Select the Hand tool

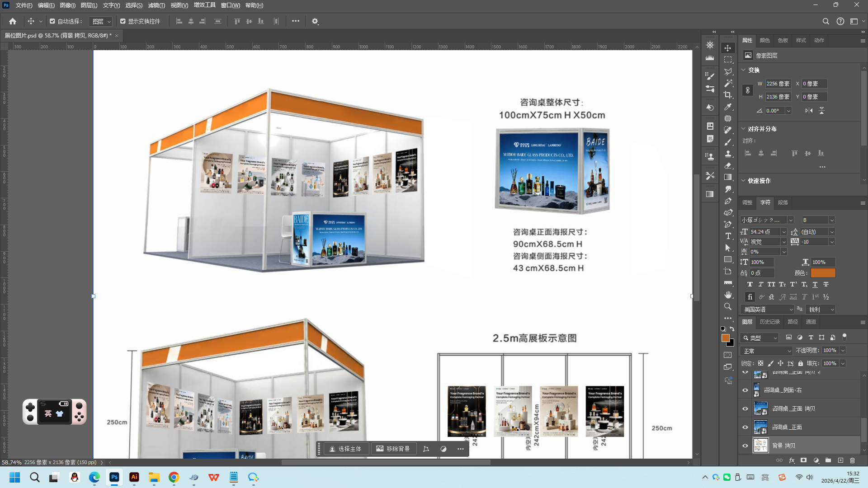click(x=728, y=295)
